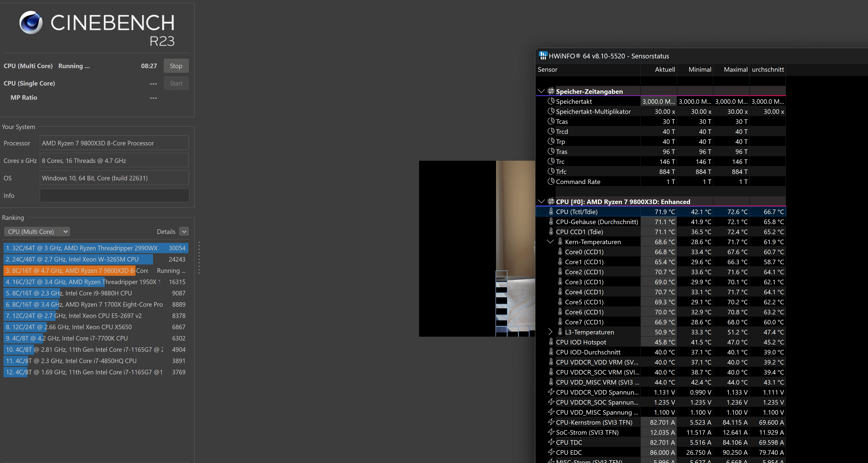Click the Processor name field
The height and width of the screenshot is (463, 868).
click(114, 143)
